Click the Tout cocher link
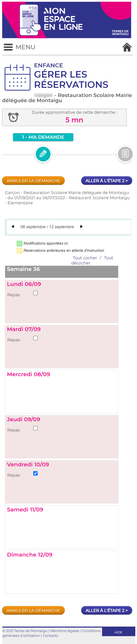 [85, 257]
